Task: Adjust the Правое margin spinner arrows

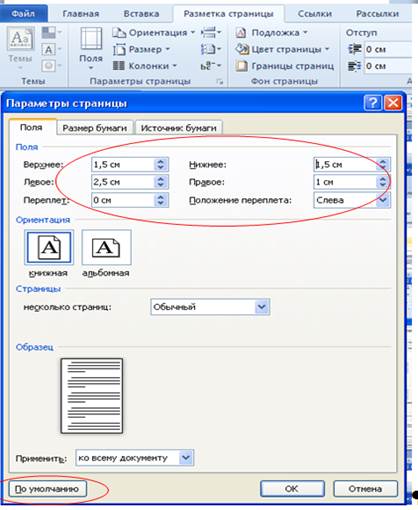Action: (383, 182)
